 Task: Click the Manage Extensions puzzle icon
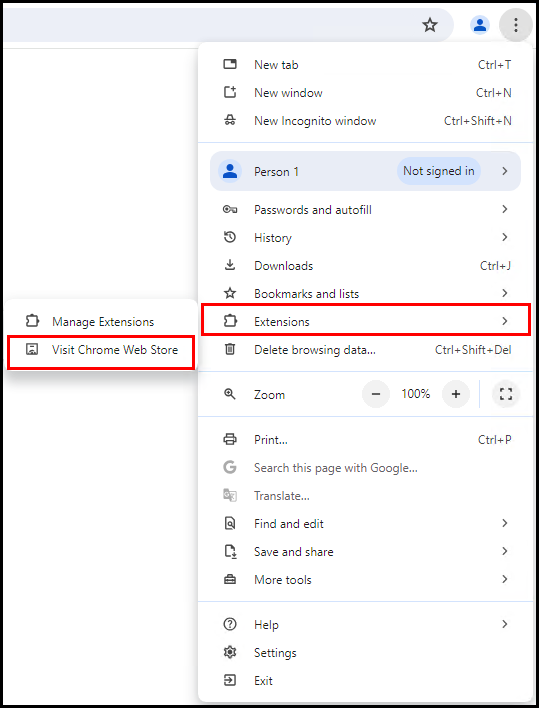coord(32,321)
